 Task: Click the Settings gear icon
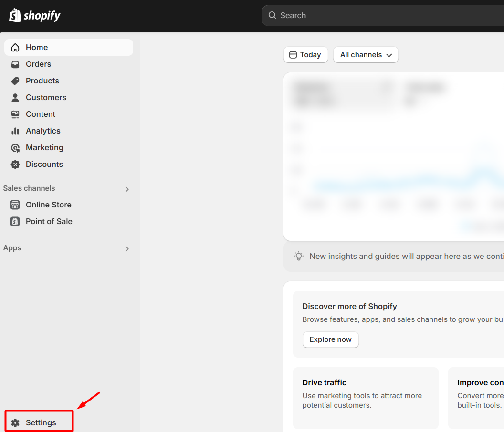point(15,422)
